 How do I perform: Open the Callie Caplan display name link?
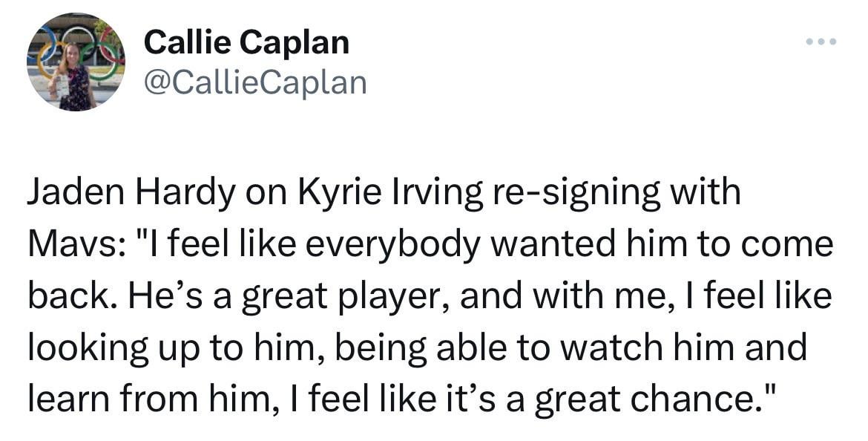pyautogui.click(x=246, y=43)
